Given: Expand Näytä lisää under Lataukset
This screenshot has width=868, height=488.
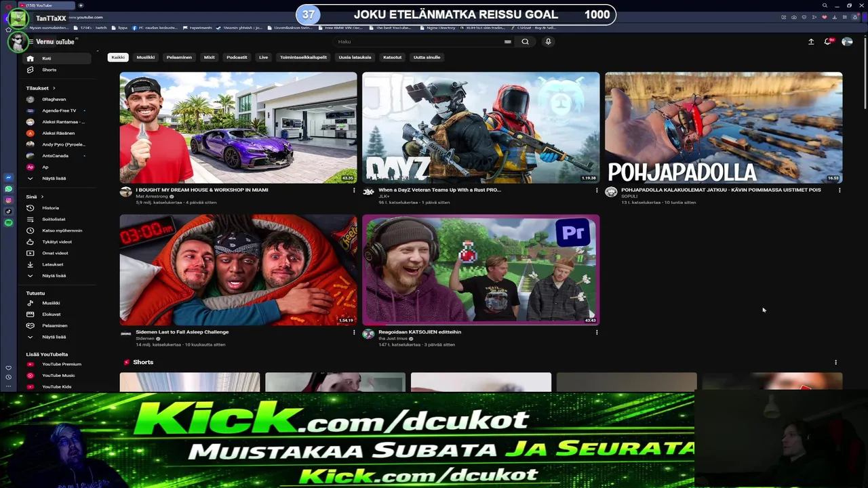Looking at the screenshot, I should pos(58,276).
